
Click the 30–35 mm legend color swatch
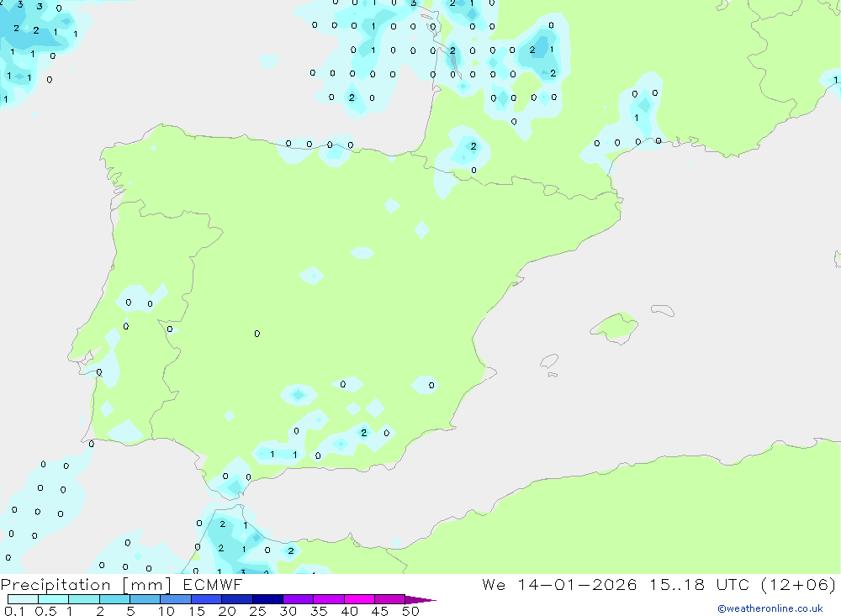pyautogui.click(x=299, y=599)
